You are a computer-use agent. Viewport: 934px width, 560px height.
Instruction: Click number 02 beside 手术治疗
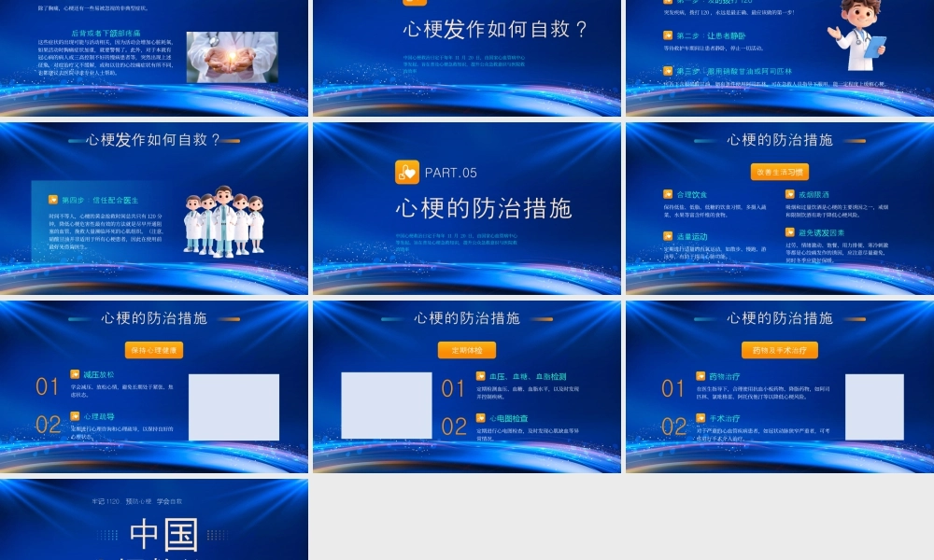pyautogui.click(x=674, y=427)
